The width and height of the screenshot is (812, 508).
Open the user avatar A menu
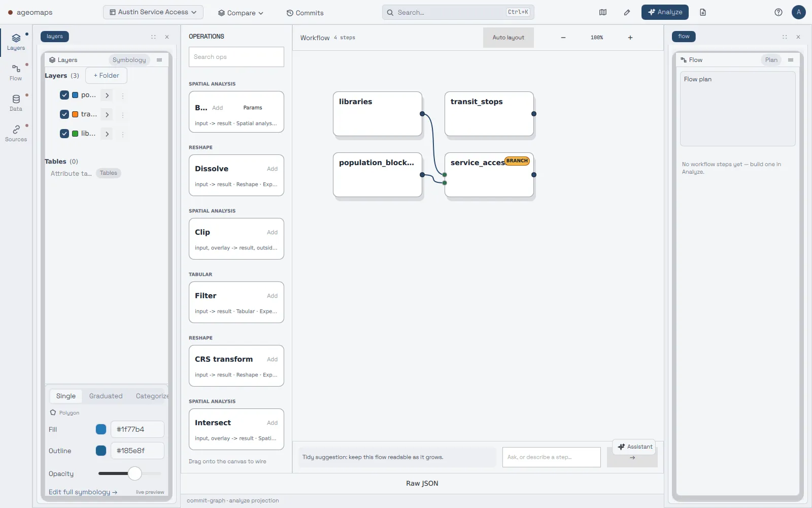pyautogui.click(x=799, y=12)
